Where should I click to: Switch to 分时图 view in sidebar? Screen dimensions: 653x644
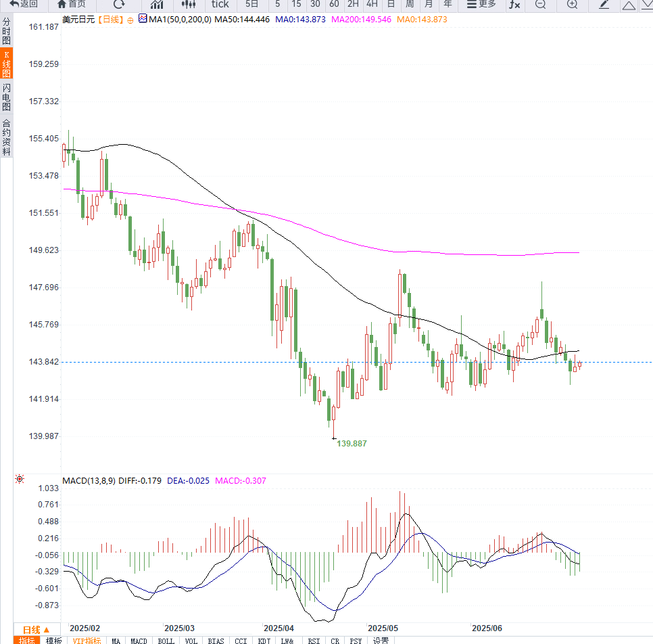click(6, 31)
